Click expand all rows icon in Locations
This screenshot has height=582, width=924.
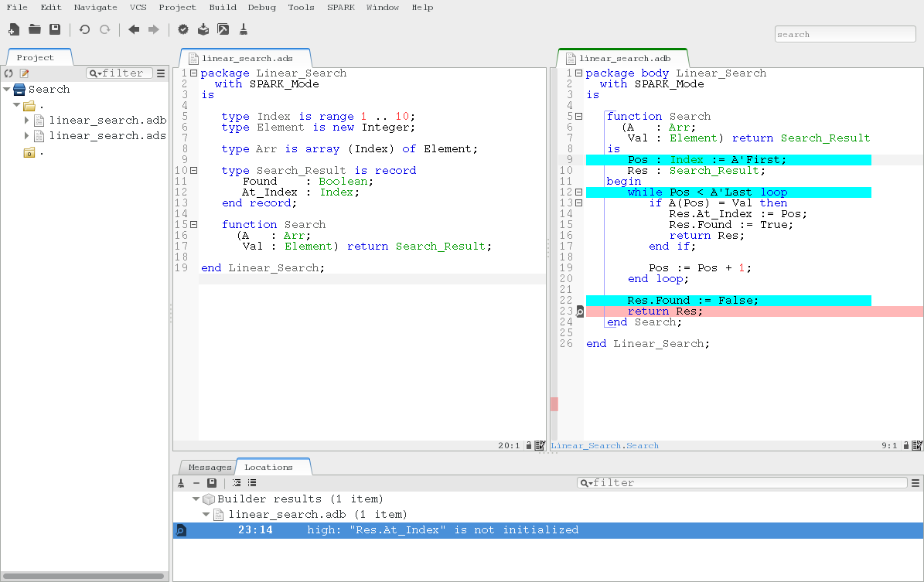[237, 483]
